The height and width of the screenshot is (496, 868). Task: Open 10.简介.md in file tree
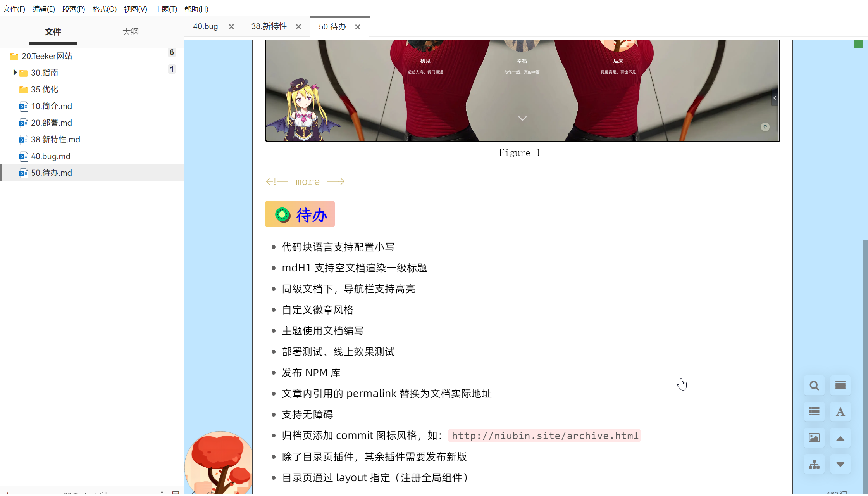click(52, 106)
